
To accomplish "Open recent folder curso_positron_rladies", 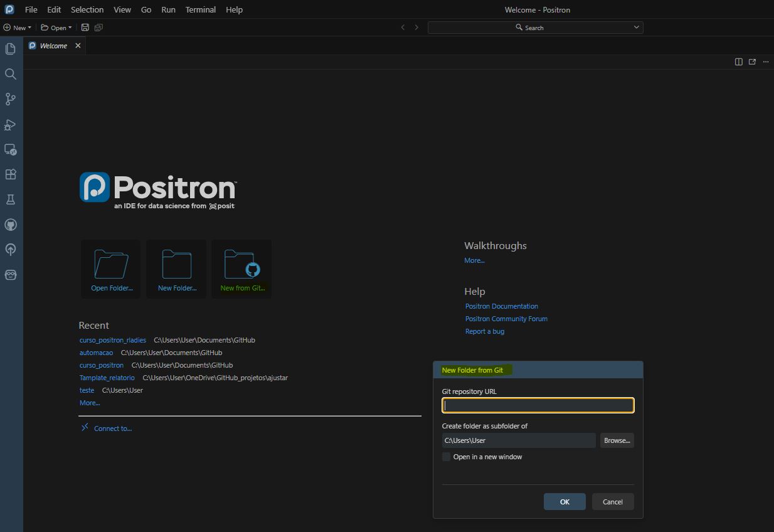I will tap(112, 340).
